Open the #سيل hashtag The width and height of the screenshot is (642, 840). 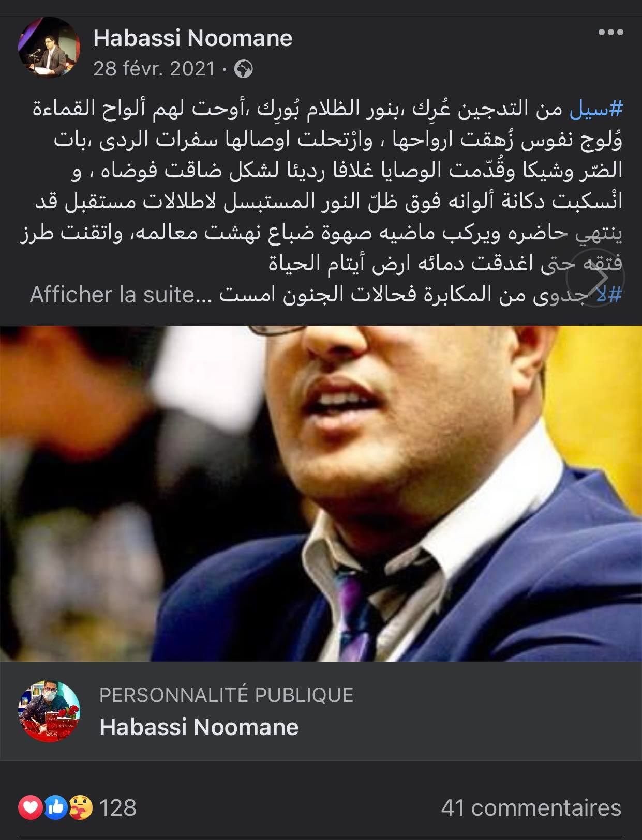coord(596,109)
